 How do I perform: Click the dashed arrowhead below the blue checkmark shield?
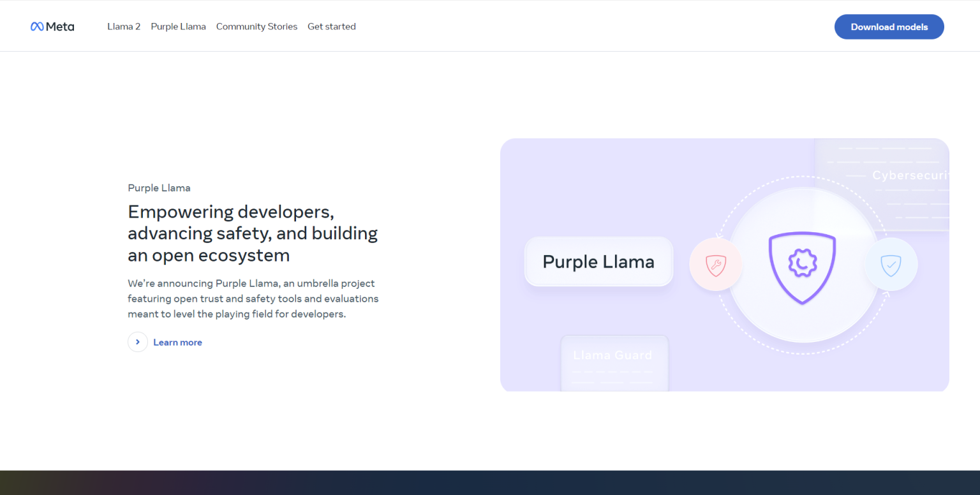(886, 294)
